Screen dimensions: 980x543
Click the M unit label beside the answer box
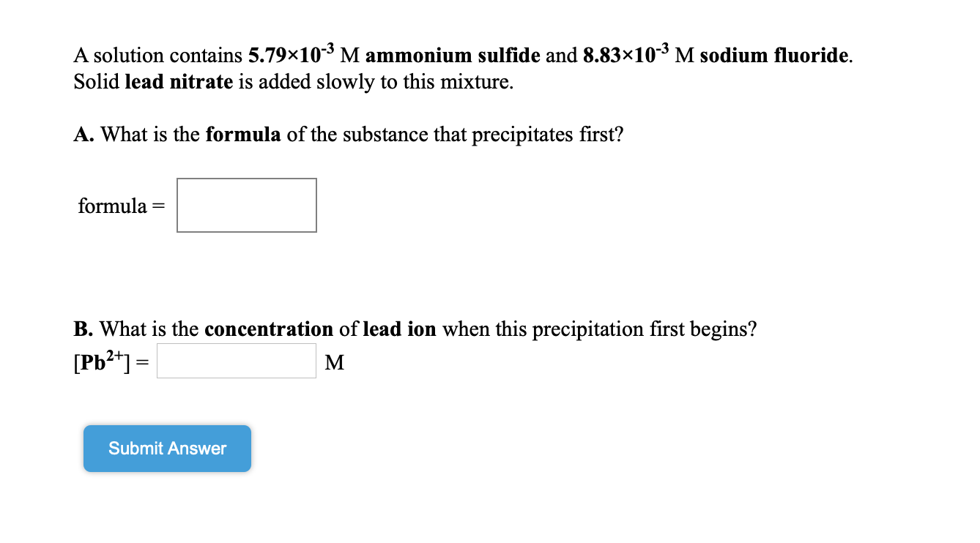point(335,362)
